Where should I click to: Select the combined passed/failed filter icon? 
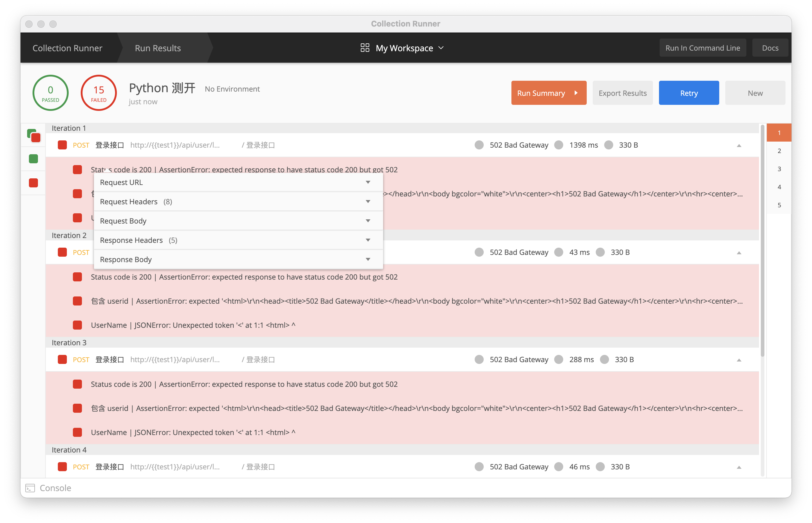pyautogui.click(x=34, y=136)
